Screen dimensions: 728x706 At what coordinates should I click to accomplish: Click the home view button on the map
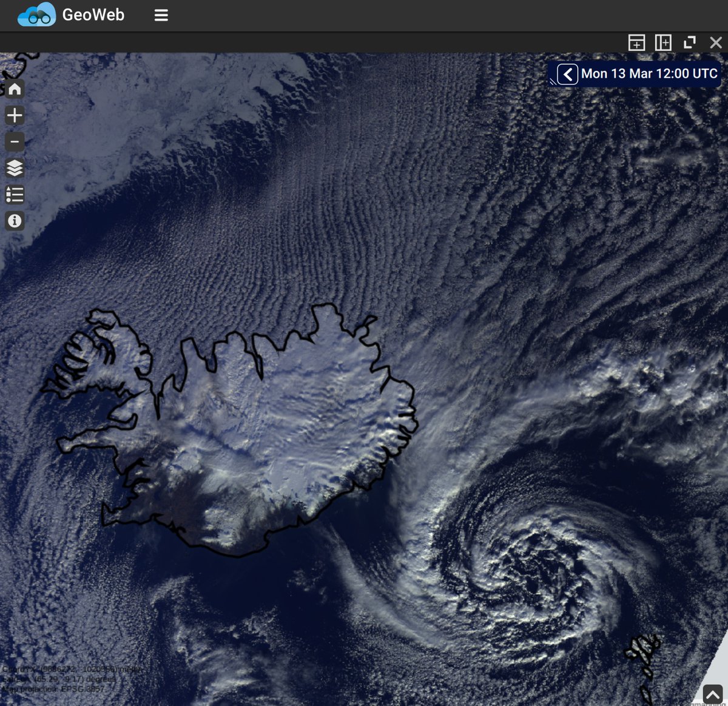[15, 89]
